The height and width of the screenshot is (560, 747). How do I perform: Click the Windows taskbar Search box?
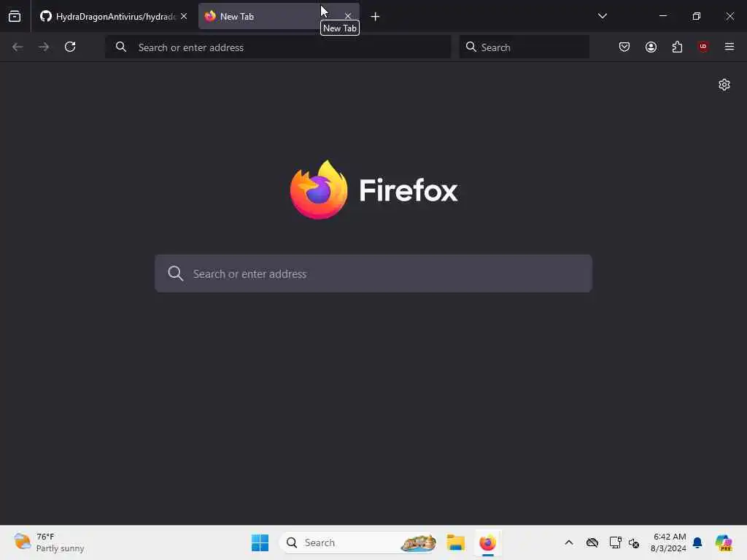(358, 542)
